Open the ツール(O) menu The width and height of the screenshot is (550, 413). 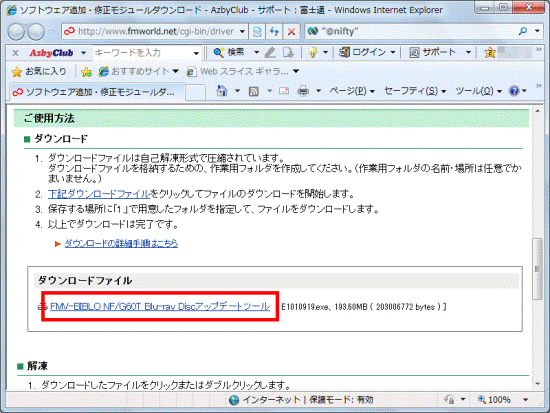(478, 91)
